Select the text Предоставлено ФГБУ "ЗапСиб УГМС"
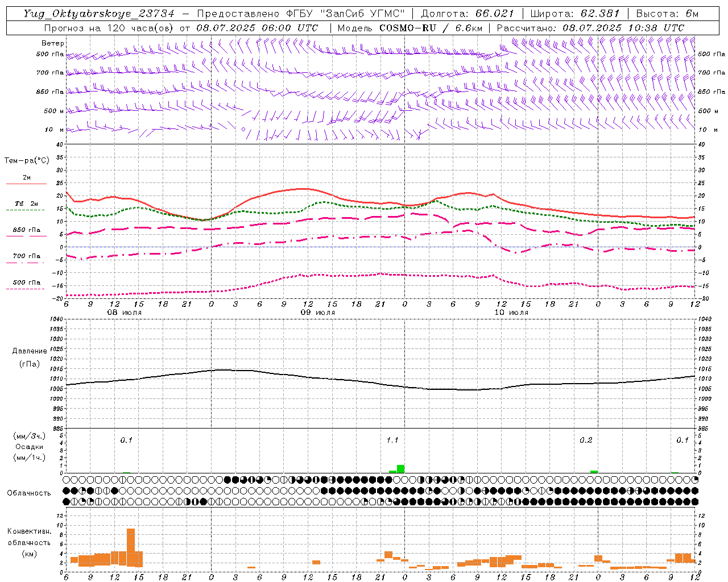 point(301,14)
